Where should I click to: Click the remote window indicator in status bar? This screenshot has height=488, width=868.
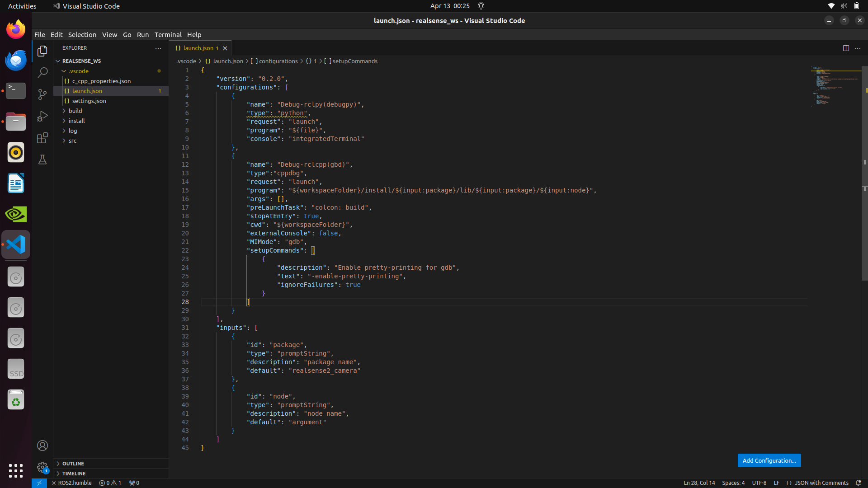[x=39, y=483]
